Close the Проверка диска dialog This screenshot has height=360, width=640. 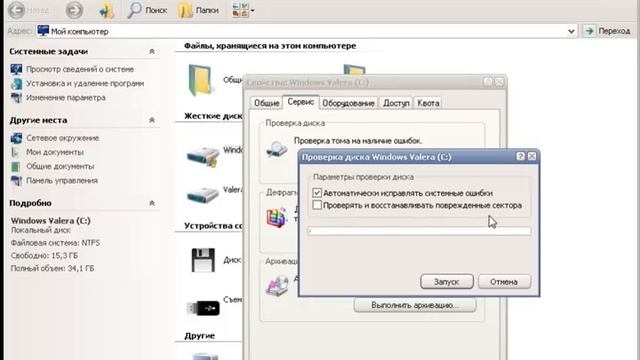click(x=532, y=156)
